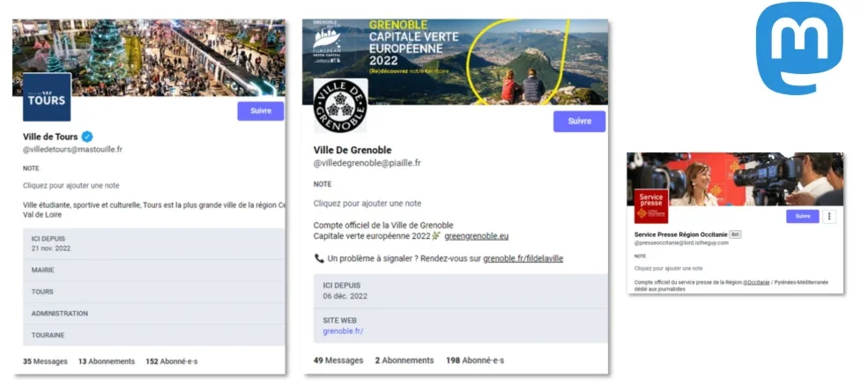Follow Ville De Grenoble with Suivre button

pos(579,122)
